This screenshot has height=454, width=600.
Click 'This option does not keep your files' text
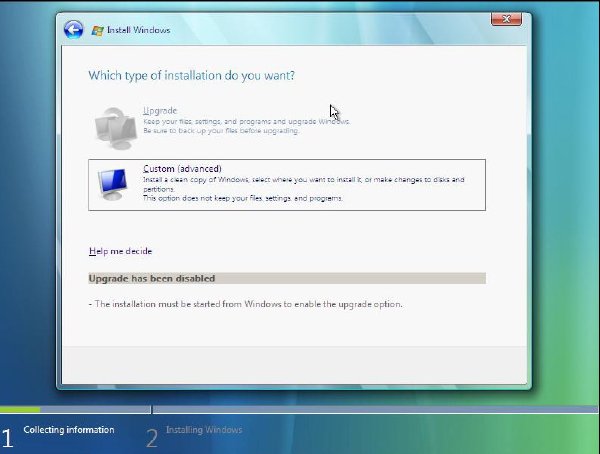click(243, 198)
